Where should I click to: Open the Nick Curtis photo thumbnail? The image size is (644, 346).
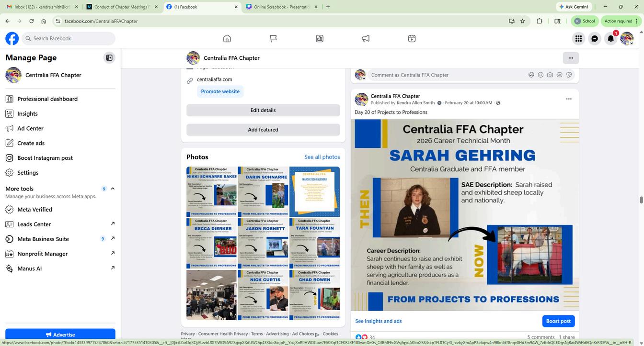point(263,295)
